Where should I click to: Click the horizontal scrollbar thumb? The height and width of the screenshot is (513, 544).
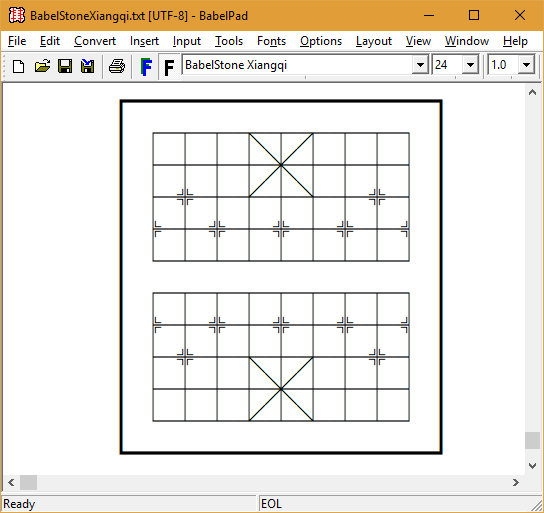(28, 482)
